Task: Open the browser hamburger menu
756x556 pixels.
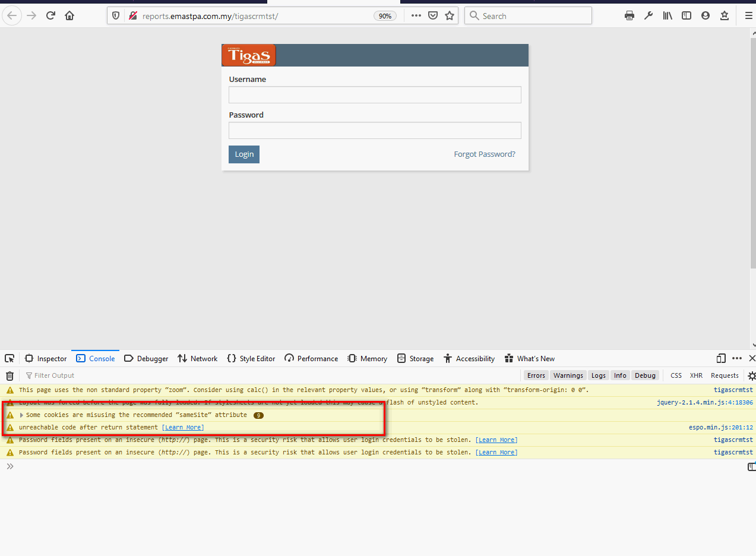Action: pyautogui.click(x=748, y=16)
